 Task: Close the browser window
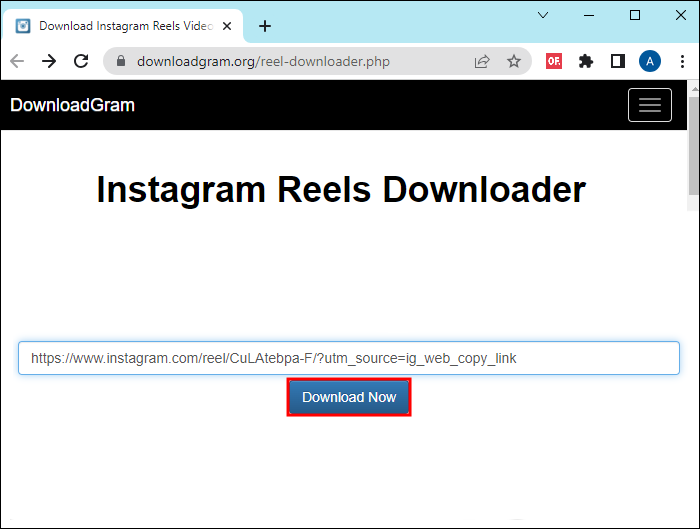[680, 15]
